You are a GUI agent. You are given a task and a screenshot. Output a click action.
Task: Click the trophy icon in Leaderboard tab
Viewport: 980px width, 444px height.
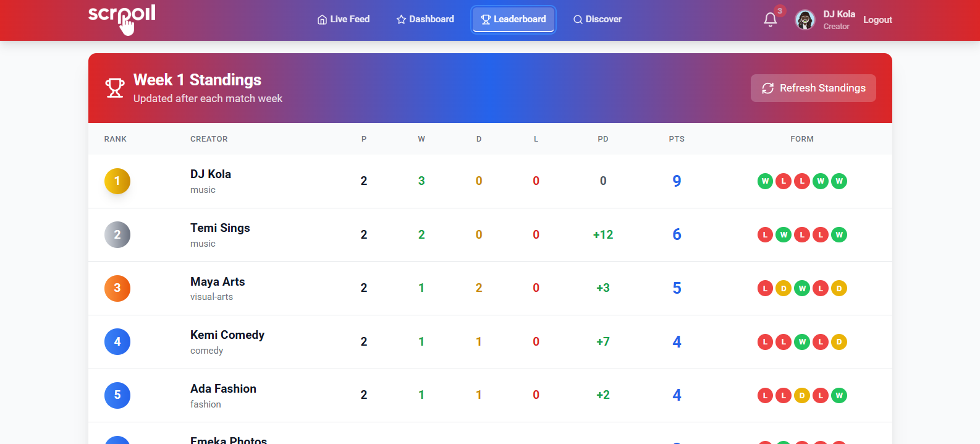pyautogui.click(x=486, y=20)
